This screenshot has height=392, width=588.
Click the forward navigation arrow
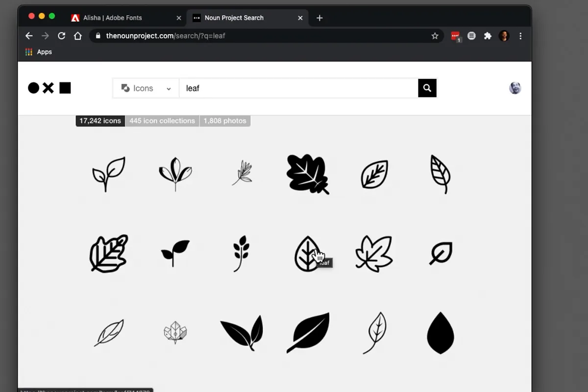click(45, 35)
